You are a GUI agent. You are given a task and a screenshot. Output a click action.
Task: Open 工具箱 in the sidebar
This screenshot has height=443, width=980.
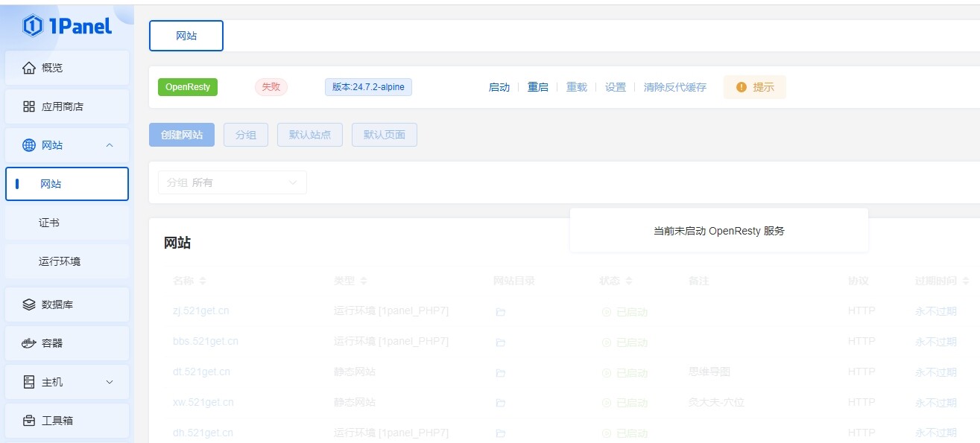point(67,421)
